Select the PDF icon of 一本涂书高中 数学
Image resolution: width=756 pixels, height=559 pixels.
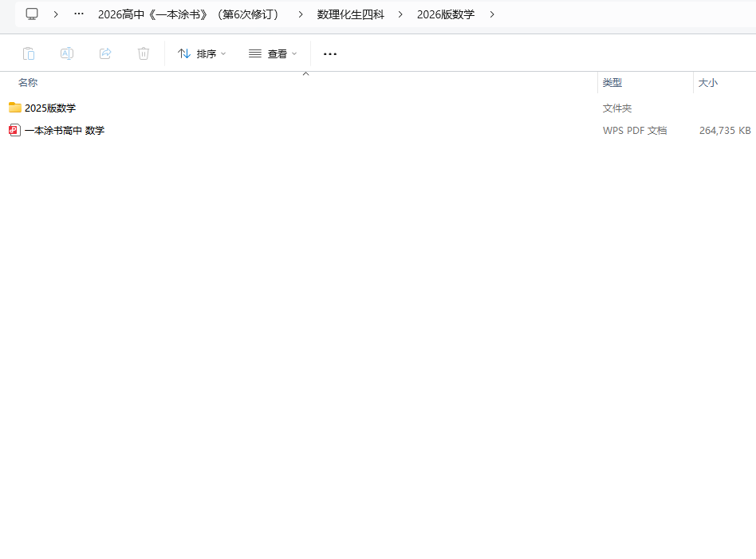[15, 130]
